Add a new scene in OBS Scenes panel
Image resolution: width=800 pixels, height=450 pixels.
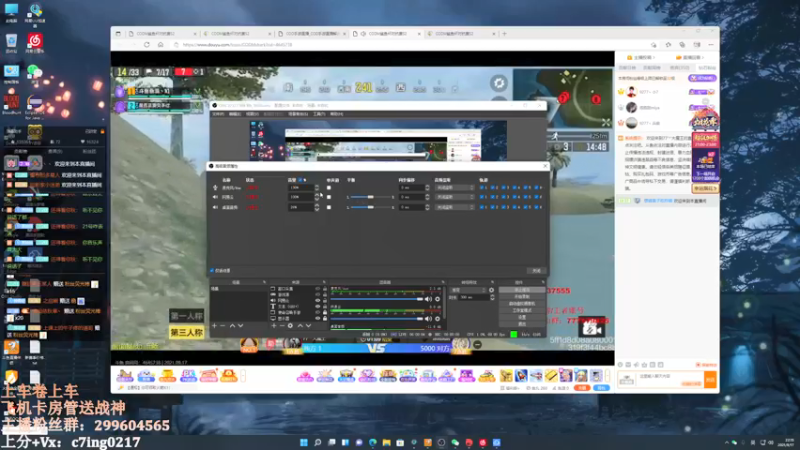pos(214,326)
